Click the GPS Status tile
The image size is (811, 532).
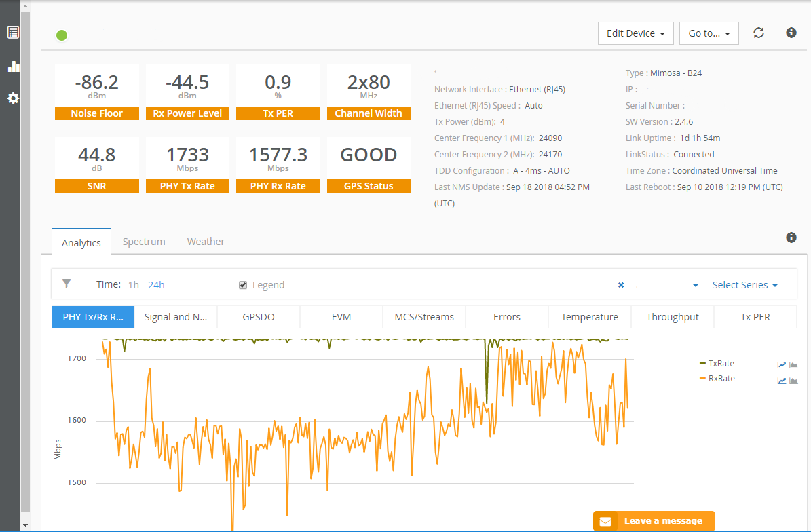[x=369, y=165]
